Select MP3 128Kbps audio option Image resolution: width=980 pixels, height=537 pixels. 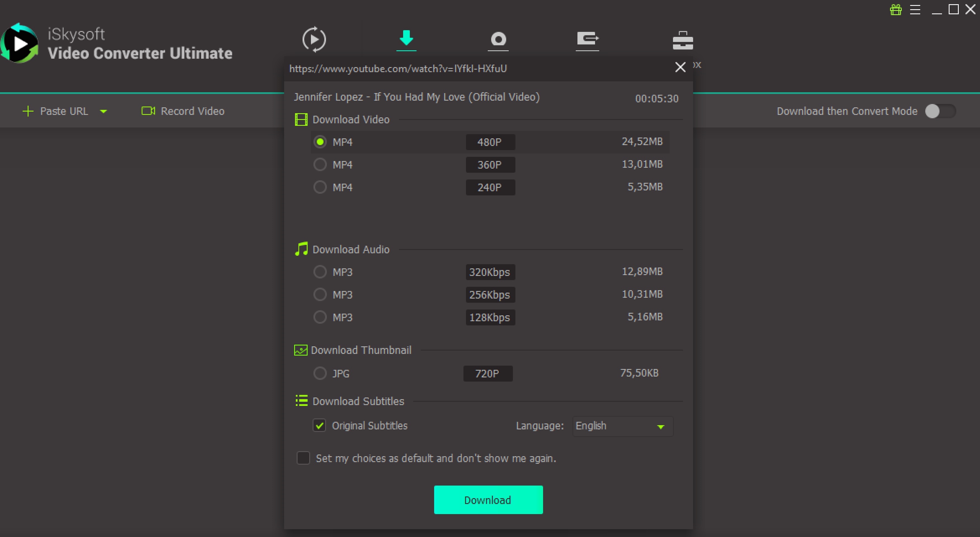(x=320, y=317)
